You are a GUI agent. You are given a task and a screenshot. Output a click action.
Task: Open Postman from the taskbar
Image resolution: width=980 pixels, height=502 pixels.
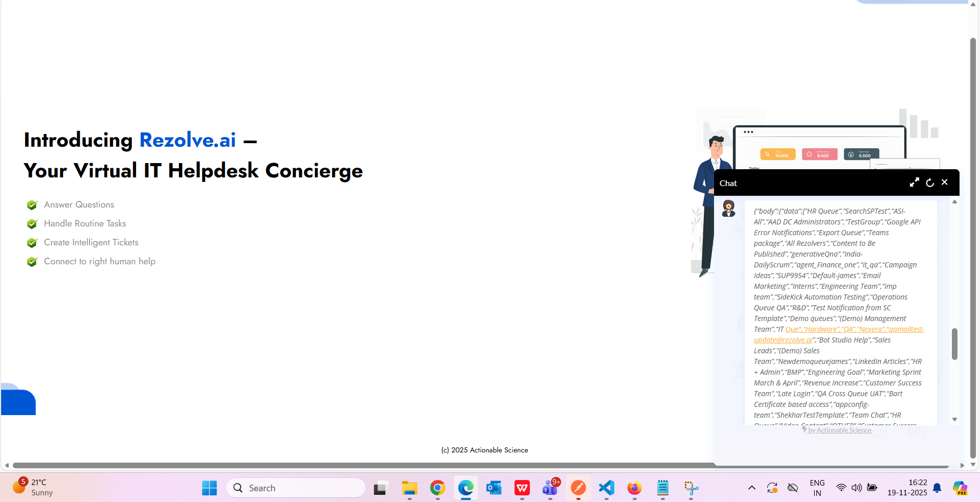point(578,488)
